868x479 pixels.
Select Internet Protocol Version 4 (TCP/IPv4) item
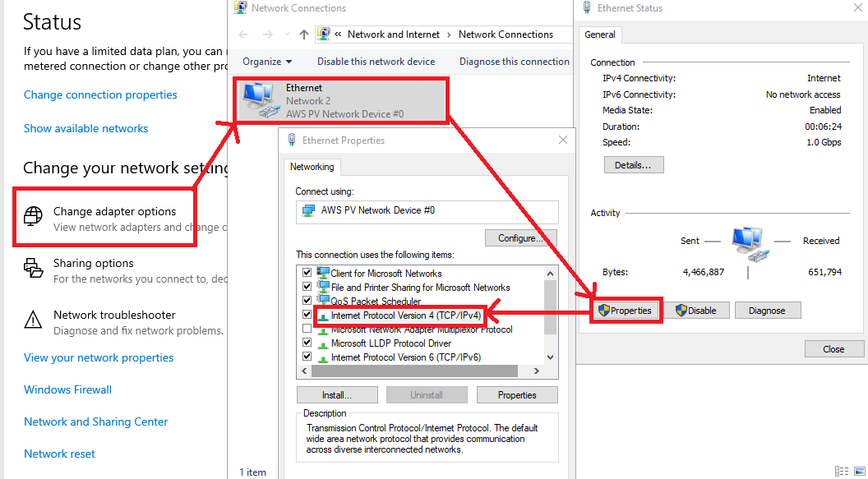(x=406, y=315)
